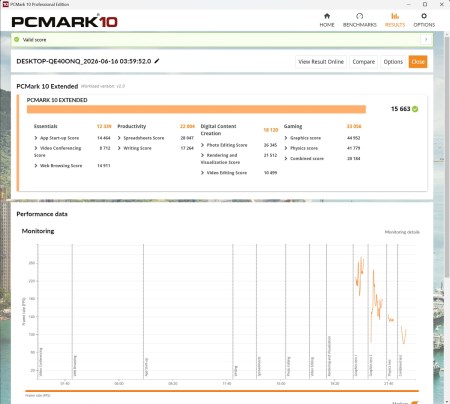The height and width of the screenshot is (404, 450).
Task: Click the orange Close button
Action: coord(418,62)
